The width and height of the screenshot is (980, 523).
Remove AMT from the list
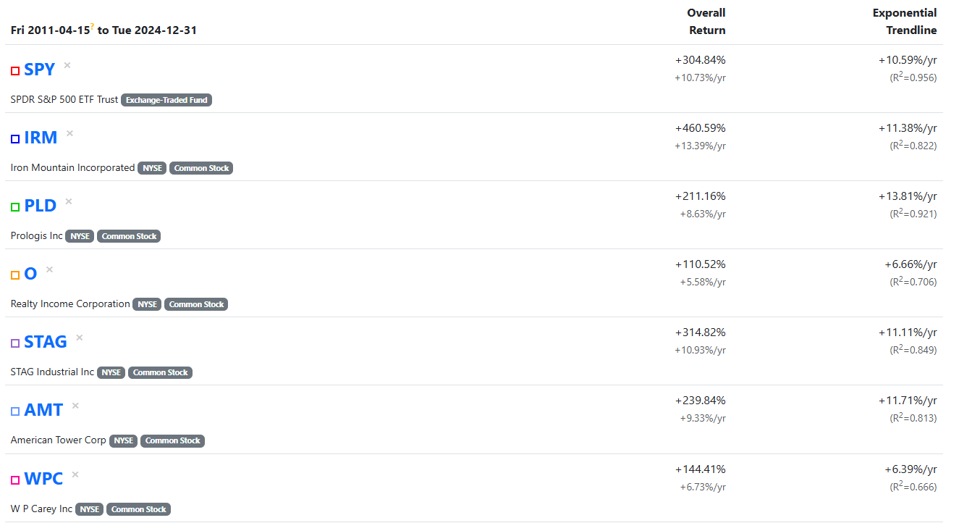(x=75, y=406)
